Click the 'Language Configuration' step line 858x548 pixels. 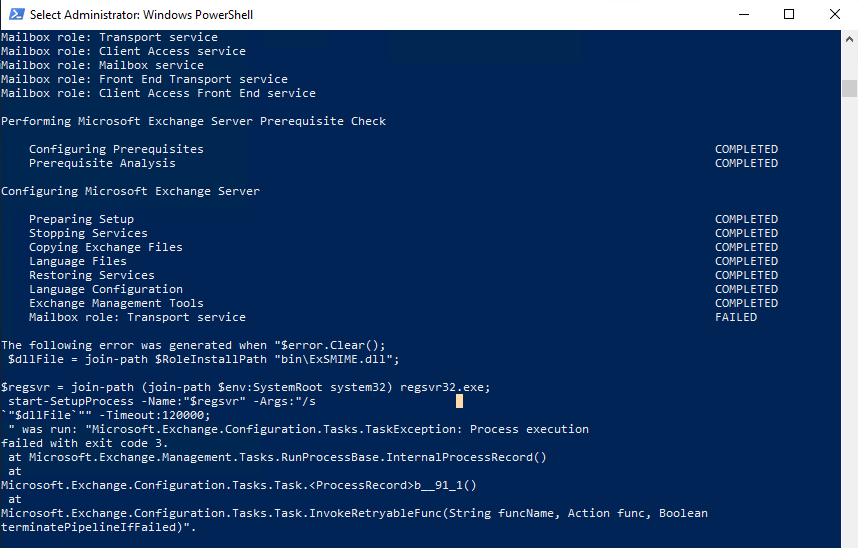[106, 289]
